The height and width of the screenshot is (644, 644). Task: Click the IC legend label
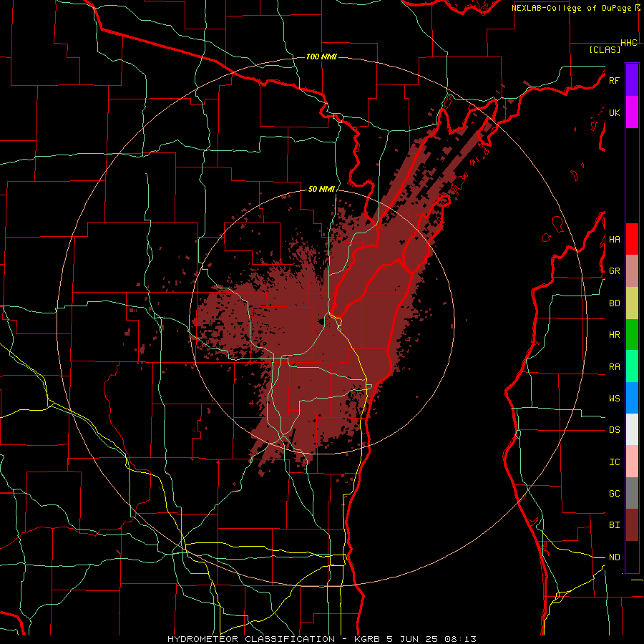click(614, 462)
